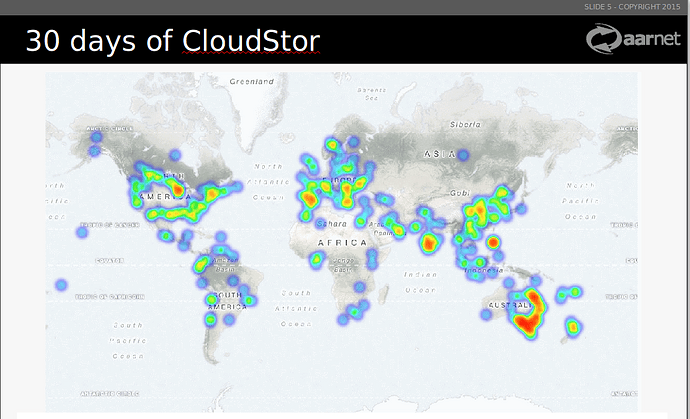Click the 'South Pacific Ocean' map label

click(128, 341)
